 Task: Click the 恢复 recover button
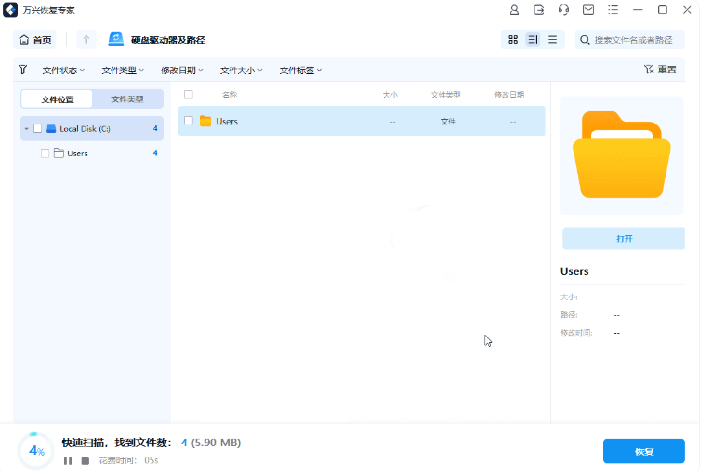(643, 451)
